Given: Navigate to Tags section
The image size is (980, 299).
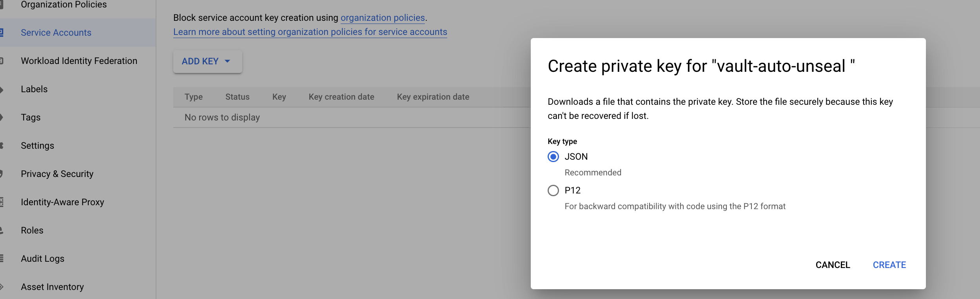Looking at the screenshot, I should pyautogui.click(x=31, y=117).
